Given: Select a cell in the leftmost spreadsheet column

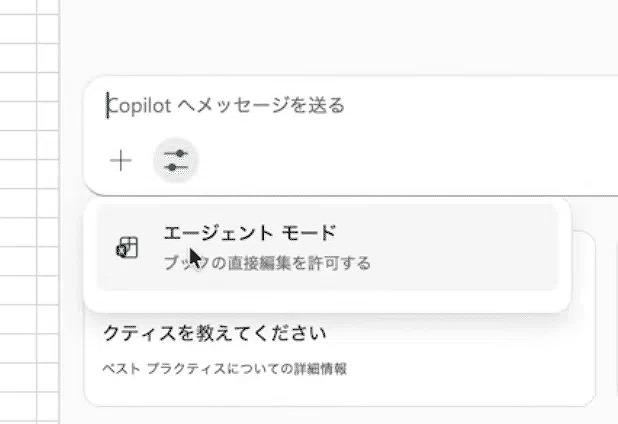Looking at the screenshot, I should (18, 200).
